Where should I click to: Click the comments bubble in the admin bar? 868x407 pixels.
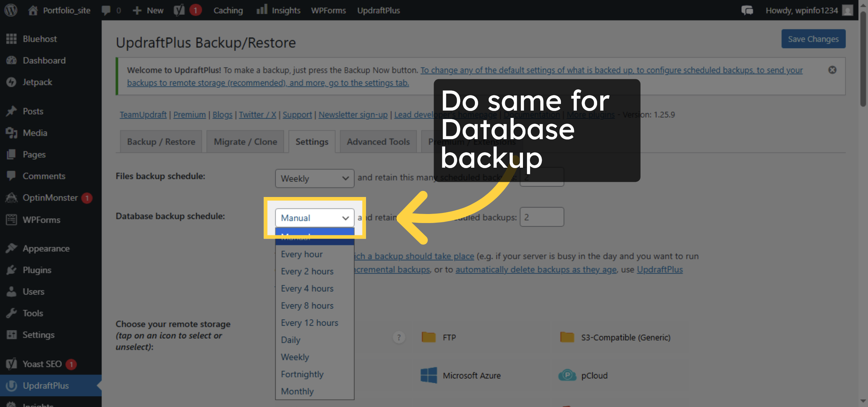tap(106, 10)
